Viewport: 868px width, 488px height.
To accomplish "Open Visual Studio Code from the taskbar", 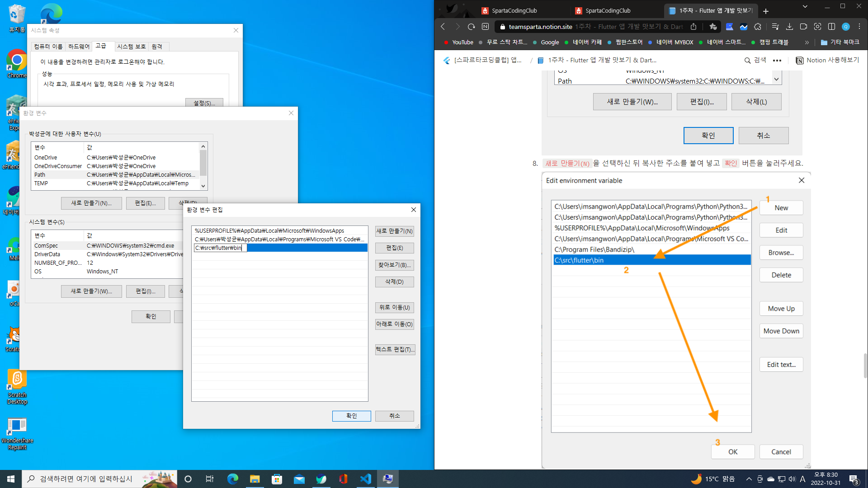I will click(366, 479).
